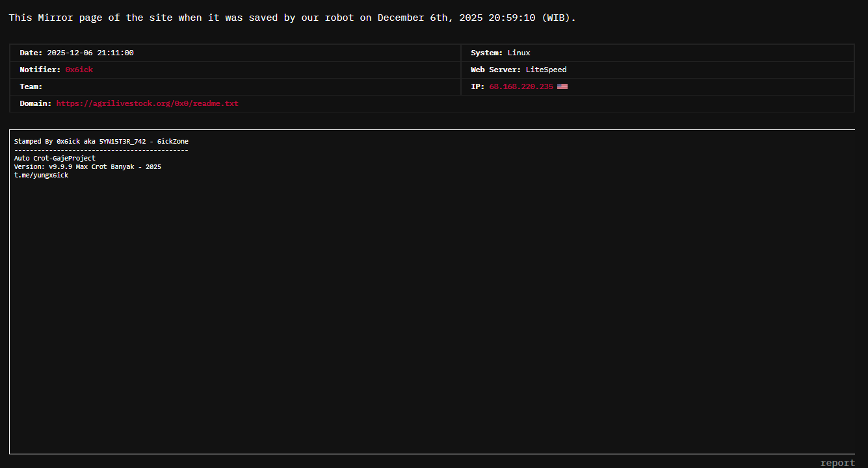Click the United States flag icon
The image size is (868, 468).
pyautogui.click(x=562, y=86)
